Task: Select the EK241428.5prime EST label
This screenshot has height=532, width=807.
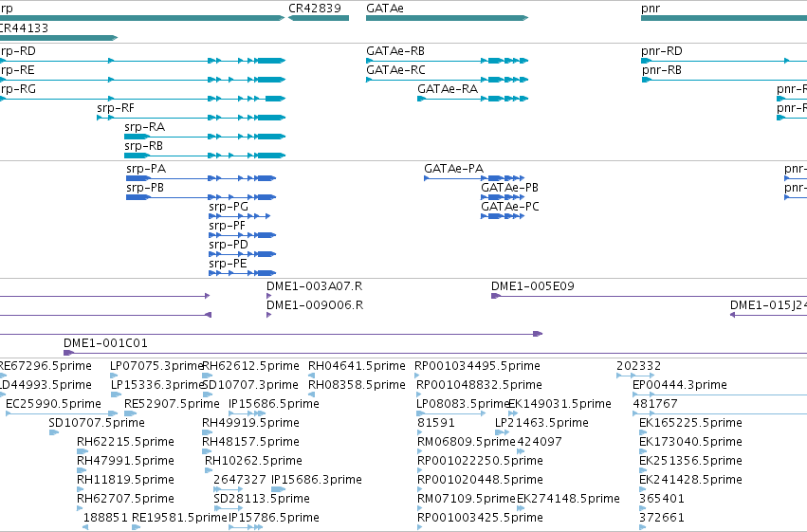Action: pyautogui.click(x=690, y=480)
